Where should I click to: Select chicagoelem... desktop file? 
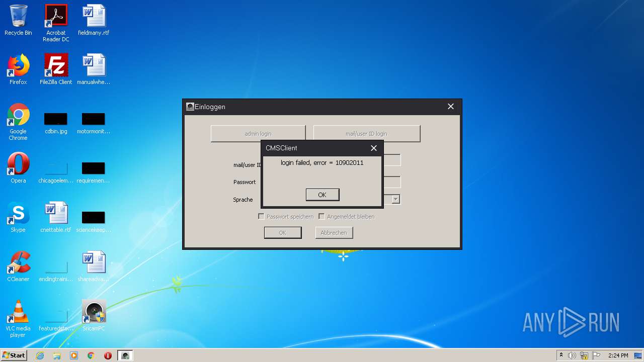point(56,172)
